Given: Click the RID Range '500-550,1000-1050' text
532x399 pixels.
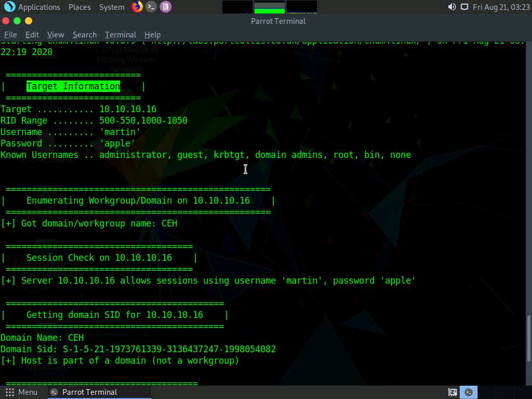Looking at the screenshot, I should tap(143, 121).
